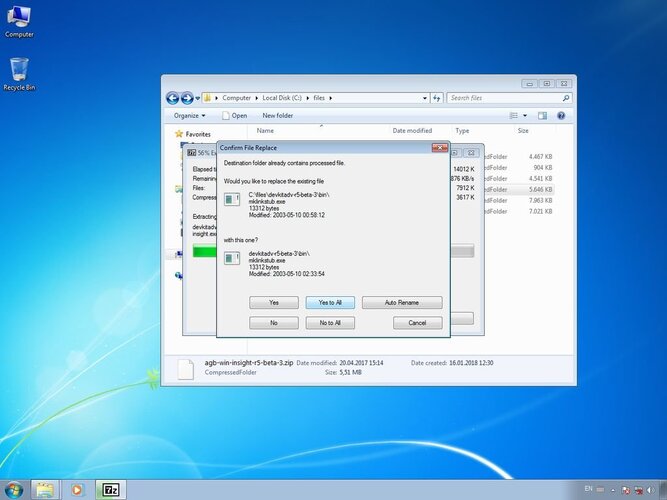Click Windows Explorer taskbar icon

[x=45, y=490]
